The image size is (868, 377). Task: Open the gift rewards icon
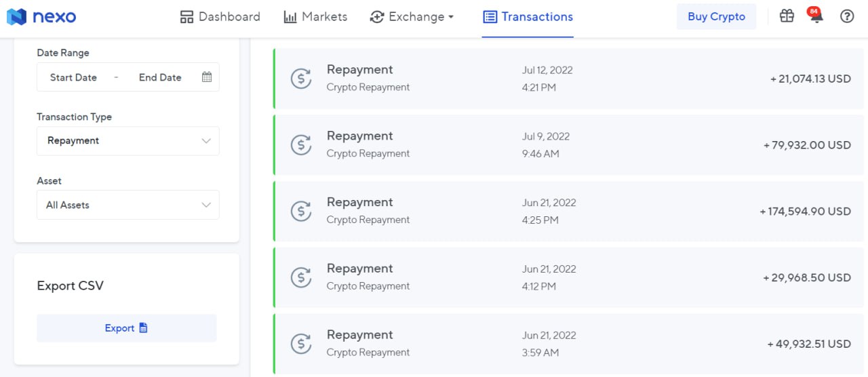point(787,16)
